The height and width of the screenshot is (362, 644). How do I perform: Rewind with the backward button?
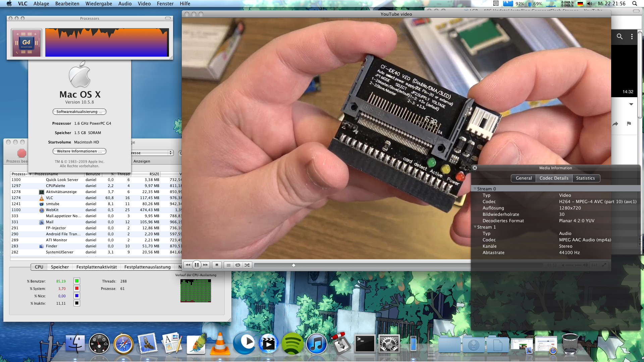pos(188,265)
